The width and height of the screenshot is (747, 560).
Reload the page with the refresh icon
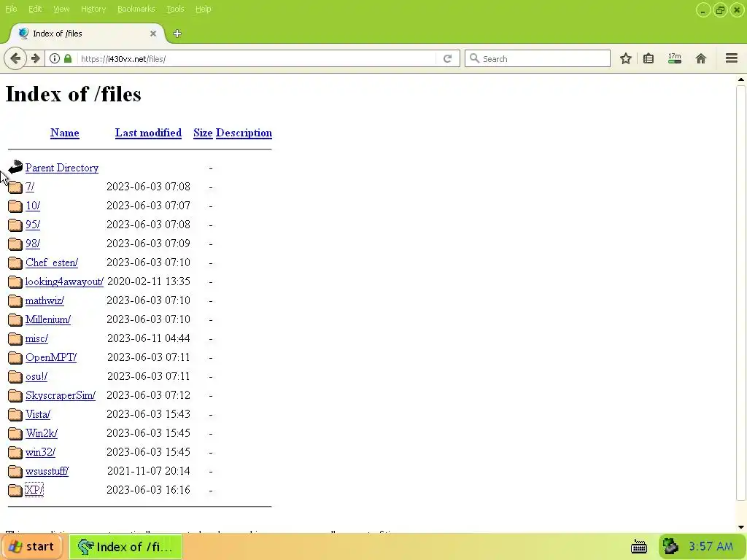click(447, 58)
